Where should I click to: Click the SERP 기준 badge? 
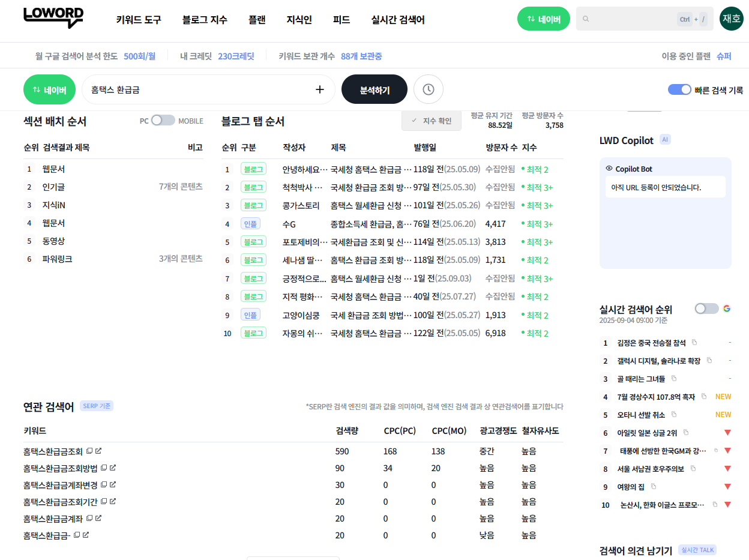coord(97,406)
